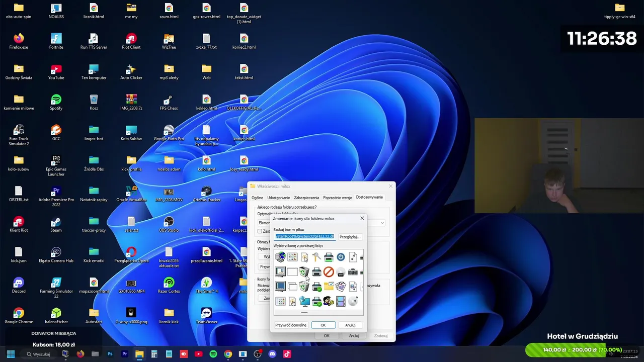Viewport: 644px width, 362px height.
Task: Select the blank empty window icon
Action: click(x=292, y=272)
